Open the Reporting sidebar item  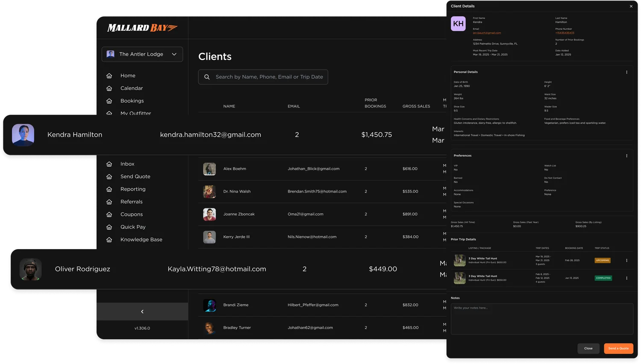click(133, 189)
